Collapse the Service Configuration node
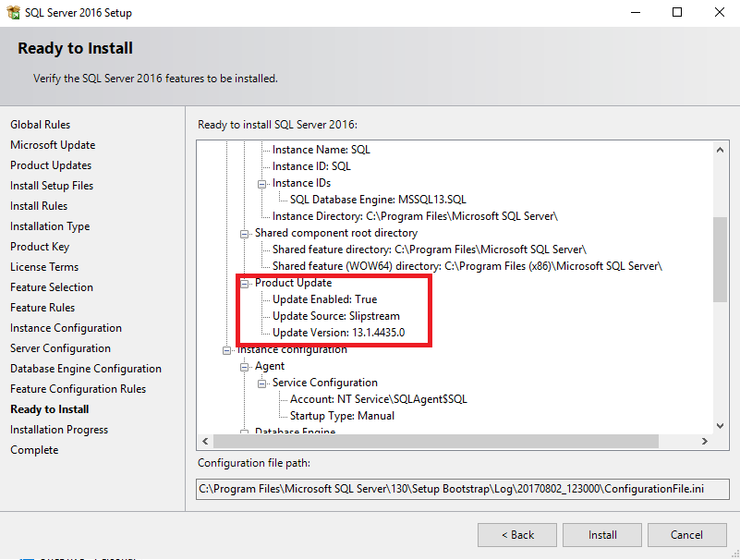This screenshot has width=740, height=560. coord(262,383)
